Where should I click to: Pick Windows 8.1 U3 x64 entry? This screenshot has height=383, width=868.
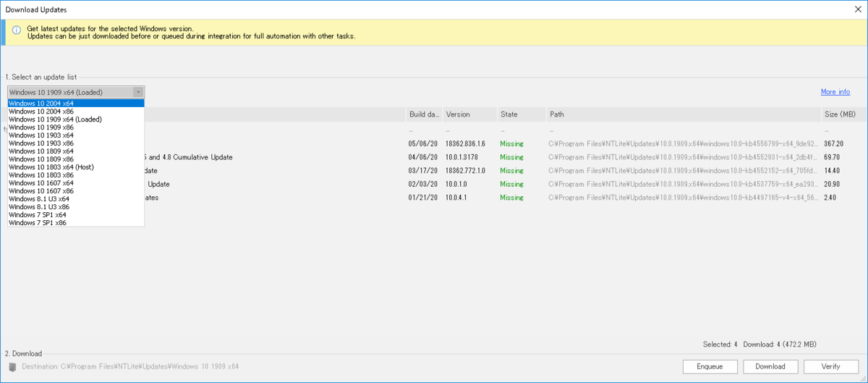[76, 199]
